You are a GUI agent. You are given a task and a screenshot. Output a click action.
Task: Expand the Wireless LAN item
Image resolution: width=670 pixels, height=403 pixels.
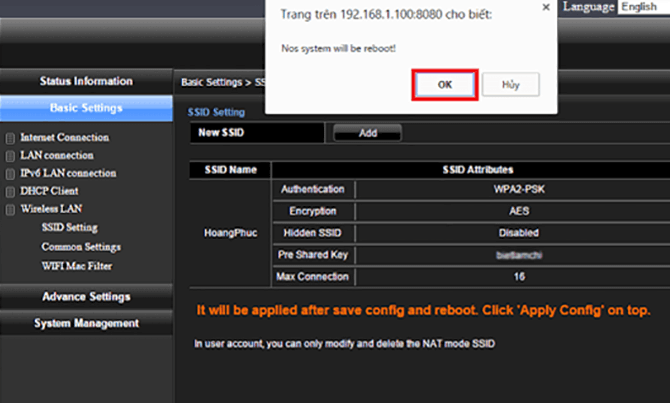51,209
